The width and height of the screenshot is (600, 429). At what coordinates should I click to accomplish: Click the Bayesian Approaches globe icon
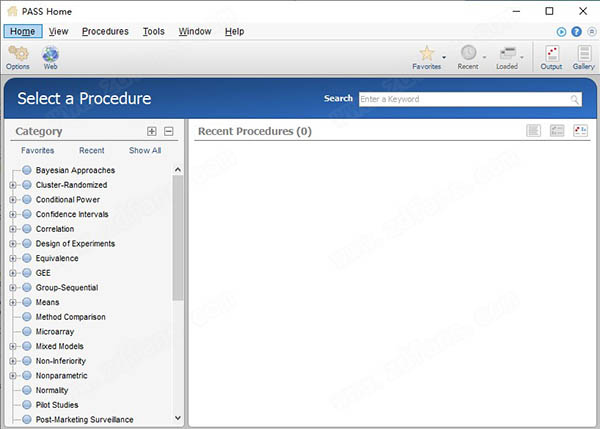[x=27, y=170]
